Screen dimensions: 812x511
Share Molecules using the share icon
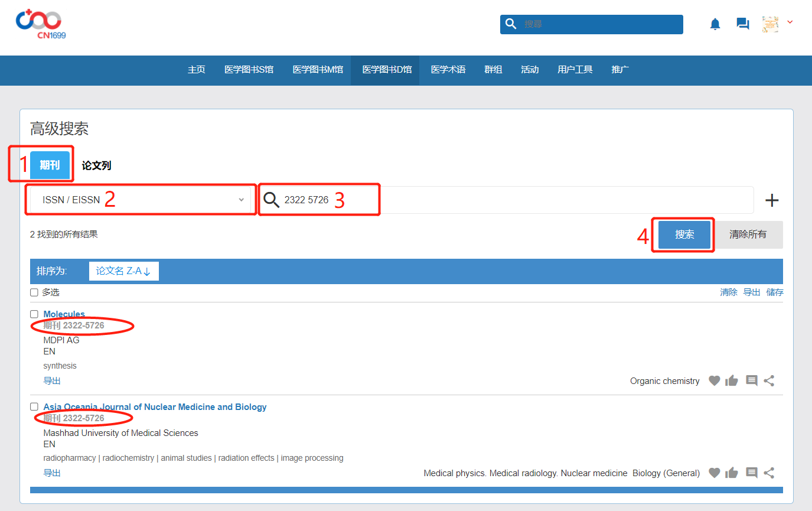coord(769,381)
